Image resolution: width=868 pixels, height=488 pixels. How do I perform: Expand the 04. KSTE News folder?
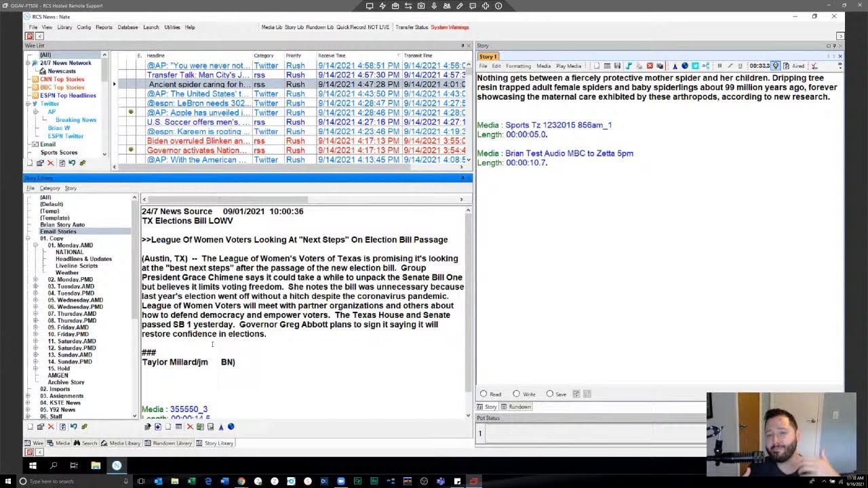click(28, 403)
